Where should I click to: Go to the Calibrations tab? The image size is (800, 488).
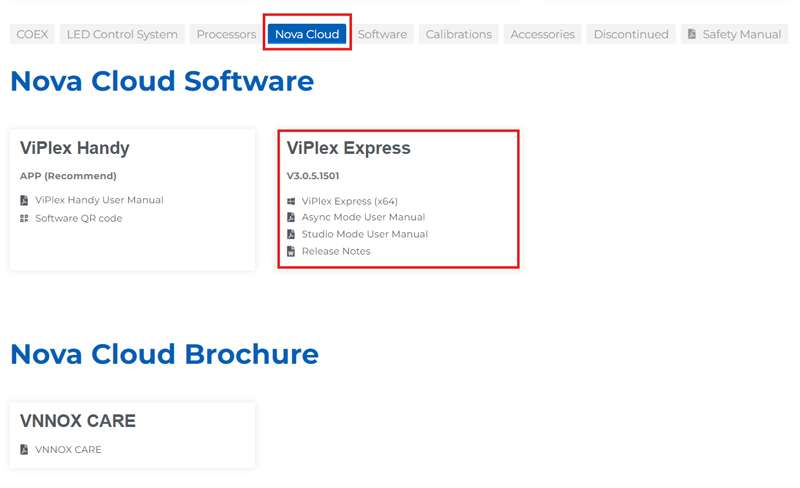(459, 34)
